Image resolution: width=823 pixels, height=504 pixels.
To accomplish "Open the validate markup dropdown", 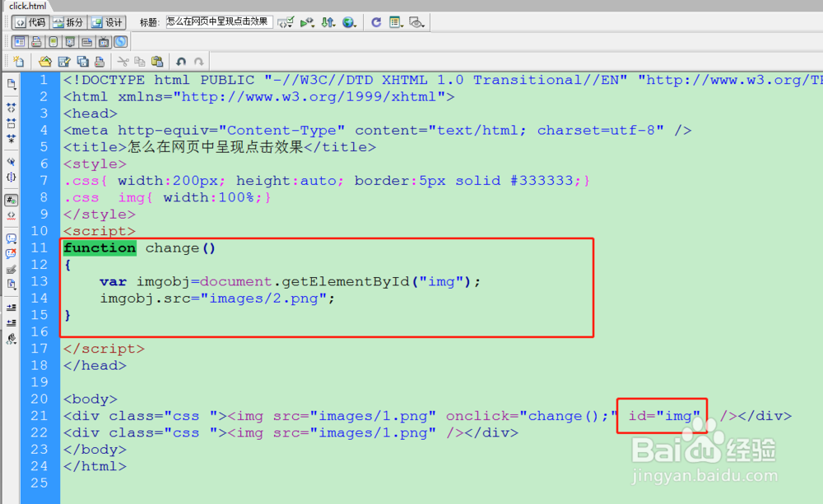I will point(286,22).
